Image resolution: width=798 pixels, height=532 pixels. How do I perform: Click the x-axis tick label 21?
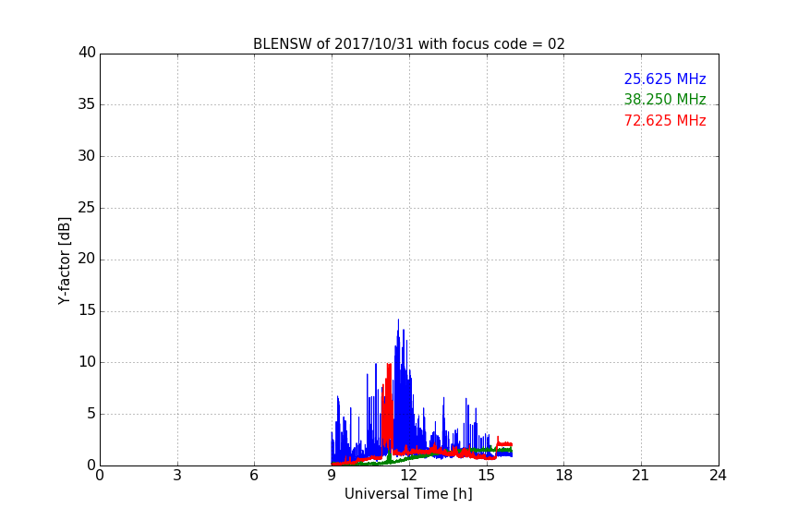pyautogui.click(x=641, y=476)
